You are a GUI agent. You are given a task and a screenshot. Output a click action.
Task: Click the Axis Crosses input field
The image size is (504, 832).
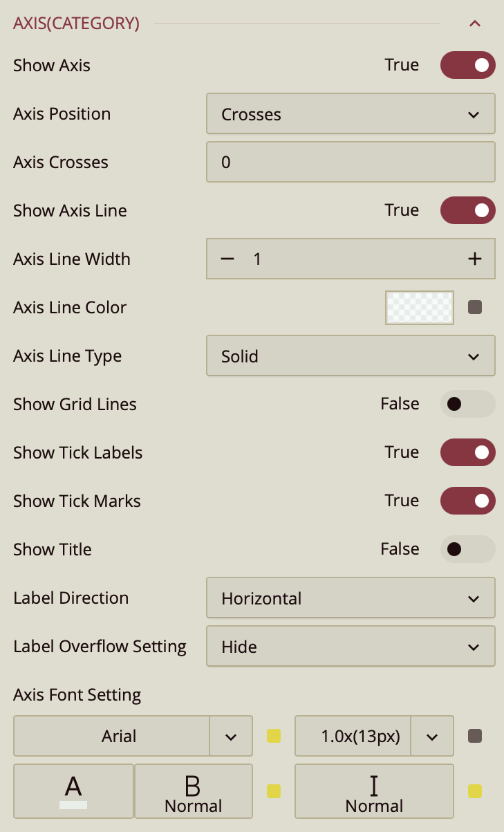tap(351, 163)
